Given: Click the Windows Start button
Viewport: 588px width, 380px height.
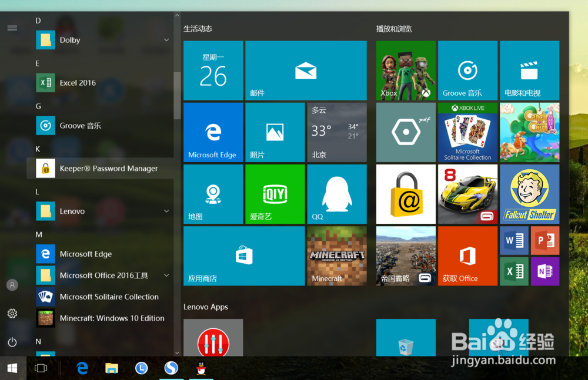Looking at the screenshot, I should pyautogui.click(x=12, y=368).
